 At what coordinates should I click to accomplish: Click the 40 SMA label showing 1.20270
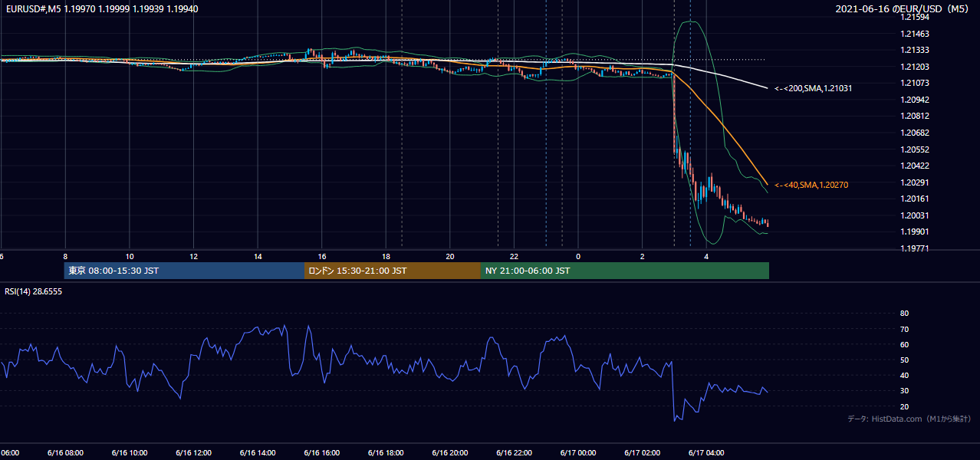pyautogui.click(x=811, y=185)
